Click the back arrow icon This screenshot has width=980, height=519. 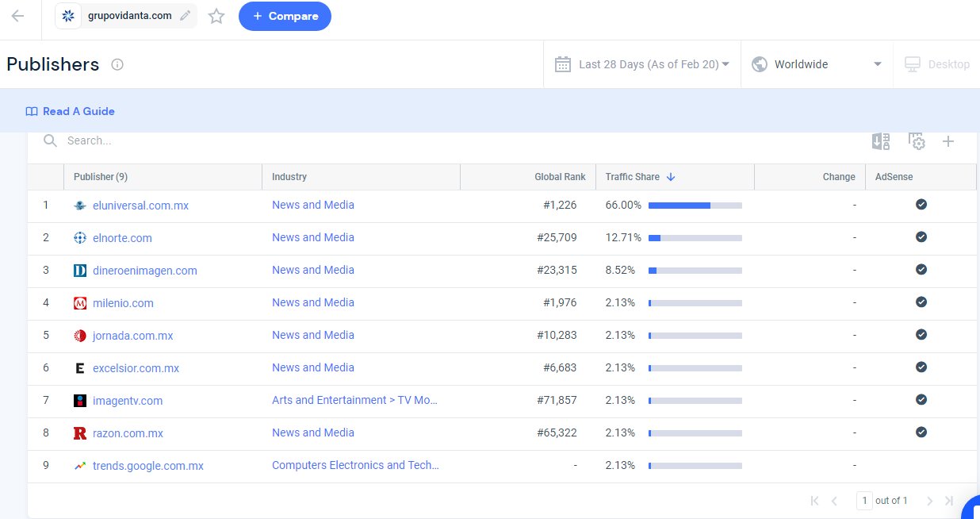pos(17,16)
